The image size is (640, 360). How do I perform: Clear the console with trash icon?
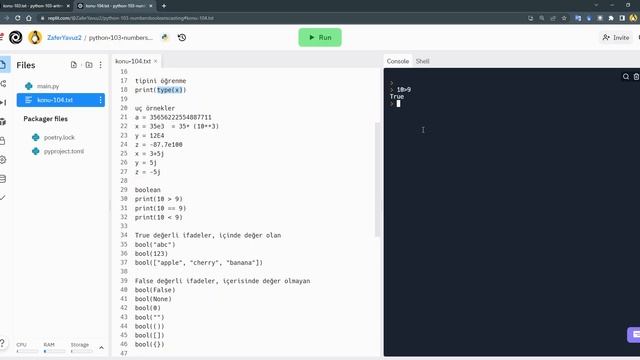point(636,77)
